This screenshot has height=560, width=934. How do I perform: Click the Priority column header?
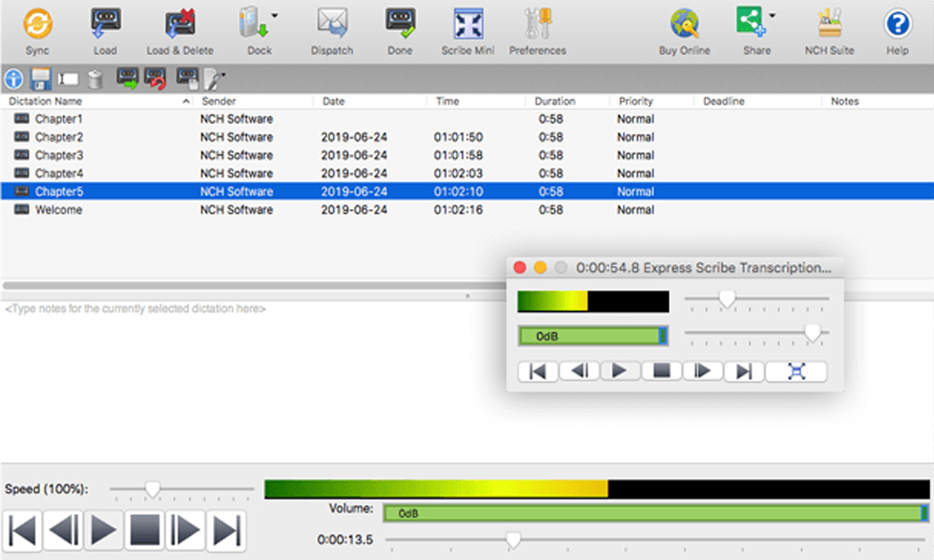635,101
